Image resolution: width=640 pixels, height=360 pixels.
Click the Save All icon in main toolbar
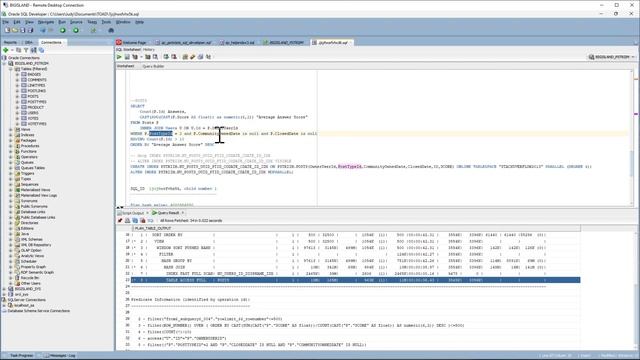pos(31,30)
